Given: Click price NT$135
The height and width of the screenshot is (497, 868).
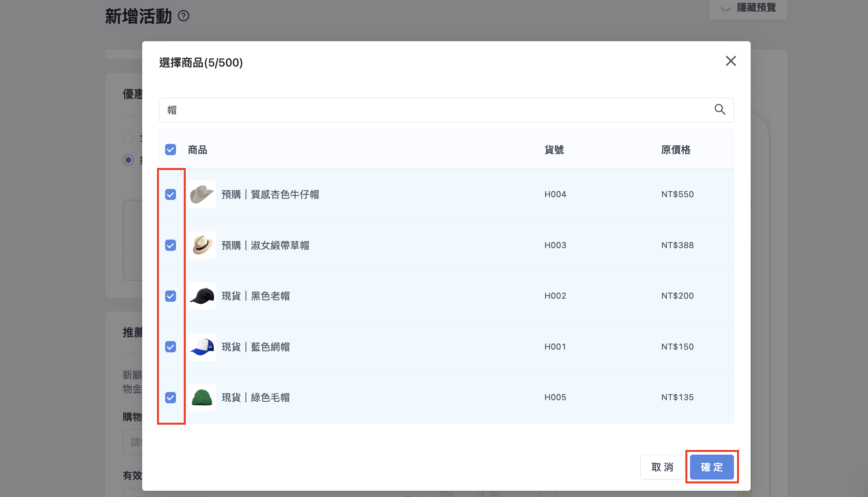Looking at the screenshot, I should coord(678,397).
